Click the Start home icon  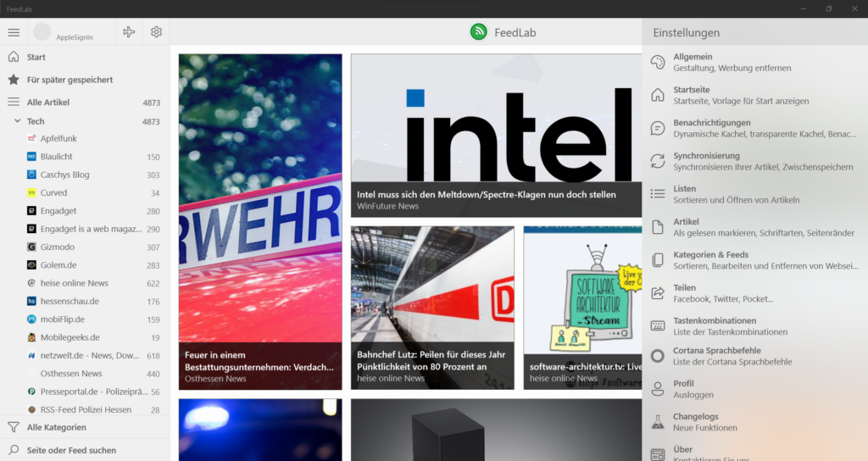click(x=14, y=57)
